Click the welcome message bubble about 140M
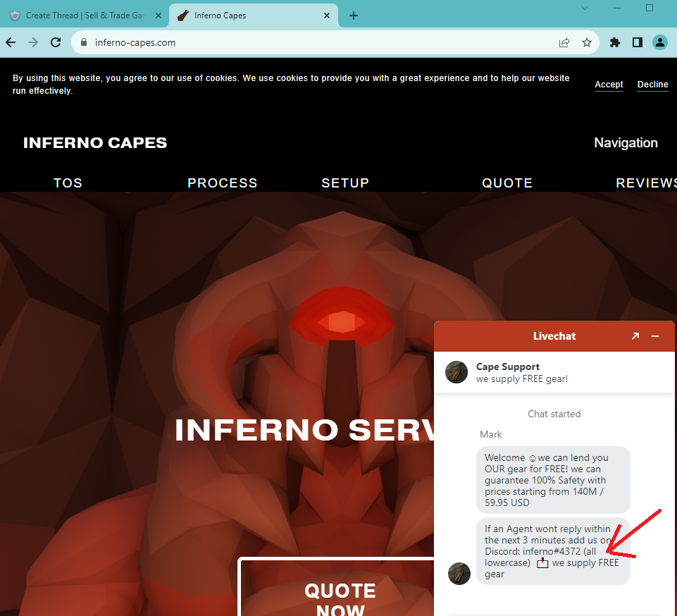The width and height of the screenshot is (677, 616). tap(553, 480)
